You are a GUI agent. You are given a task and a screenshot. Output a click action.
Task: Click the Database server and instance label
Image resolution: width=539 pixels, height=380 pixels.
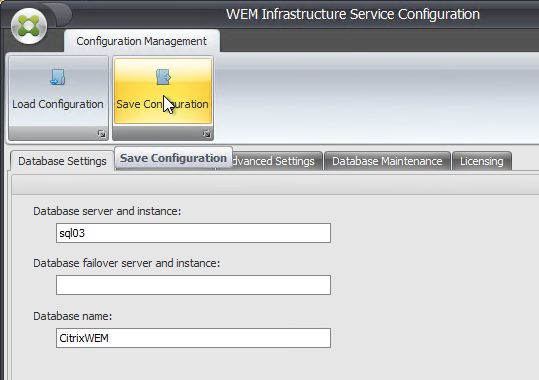click(x=107, y=211)
